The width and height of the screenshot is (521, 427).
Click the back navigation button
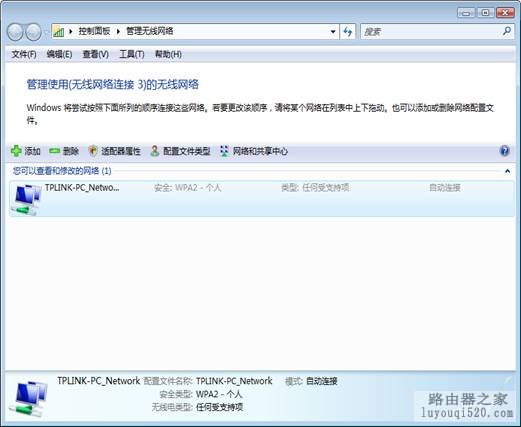[15, 32]
